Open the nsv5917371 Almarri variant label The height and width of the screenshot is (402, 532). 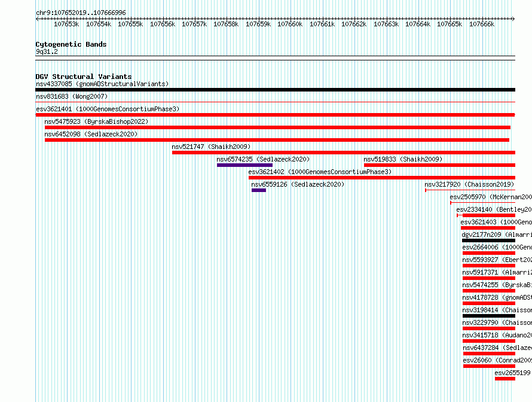497,272
